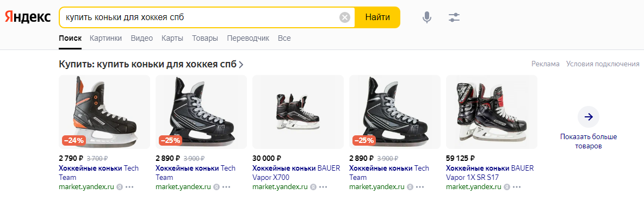This screenshot has width=644, height=200.
Task: Click the search query input field
Action: pyautogui.click(x=199, y=17)
